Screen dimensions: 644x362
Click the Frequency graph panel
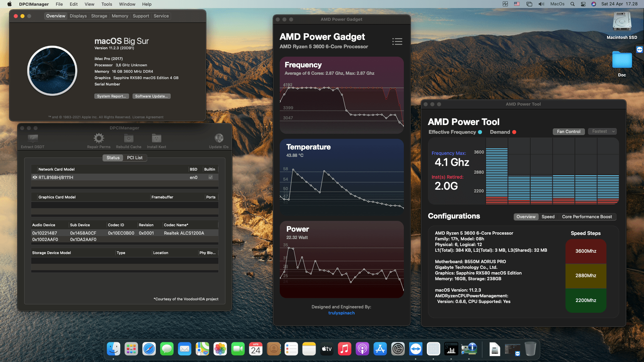341,95
